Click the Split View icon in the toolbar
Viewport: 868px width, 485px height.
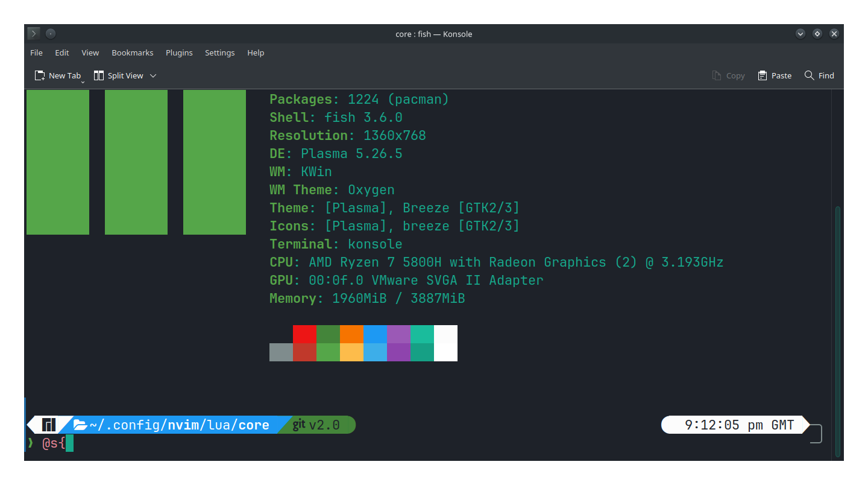point(98,75)
